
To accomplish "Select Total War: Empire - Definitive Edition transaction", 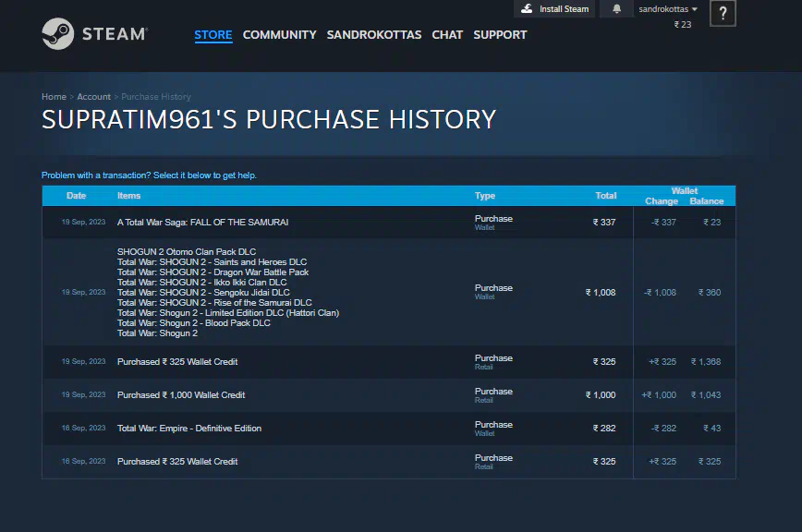I will [x=188, y=429].
